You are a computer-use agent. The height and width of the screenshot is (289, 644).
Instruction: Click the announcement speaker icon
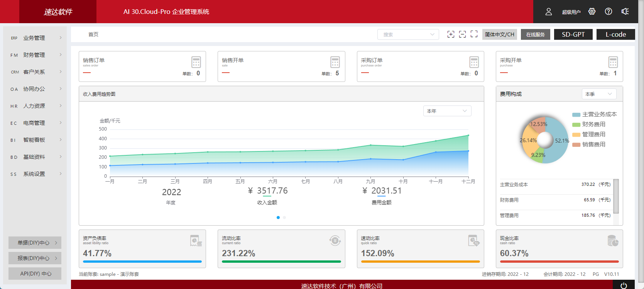625,12
